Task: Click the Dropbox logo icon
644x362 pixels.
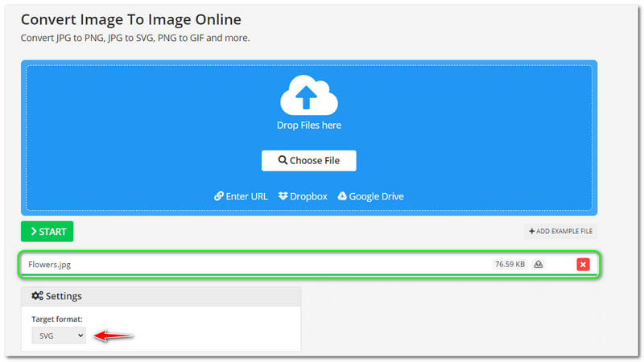Action: (x=283, y=196)
